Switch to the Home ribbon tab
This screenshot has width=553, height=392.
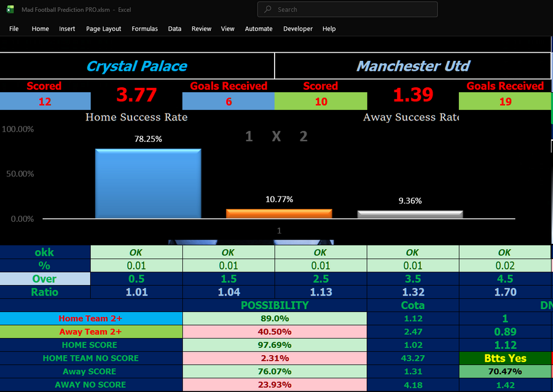(40, 28)
